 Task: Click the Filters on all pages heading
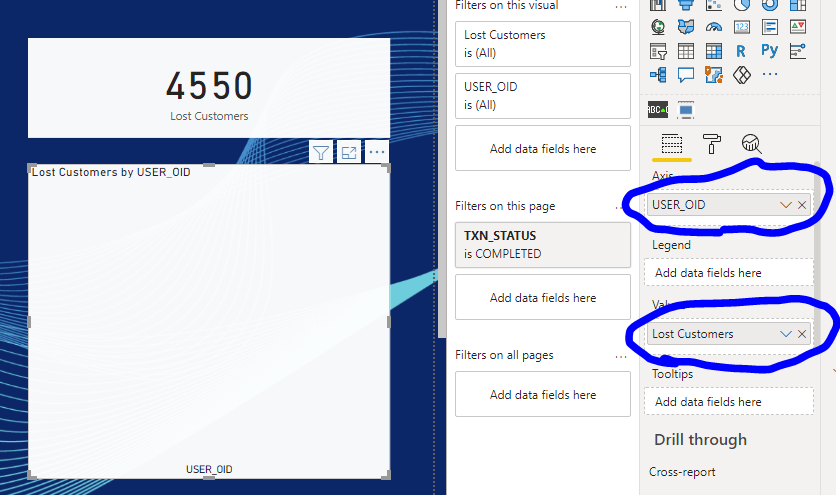pos(504,355)
